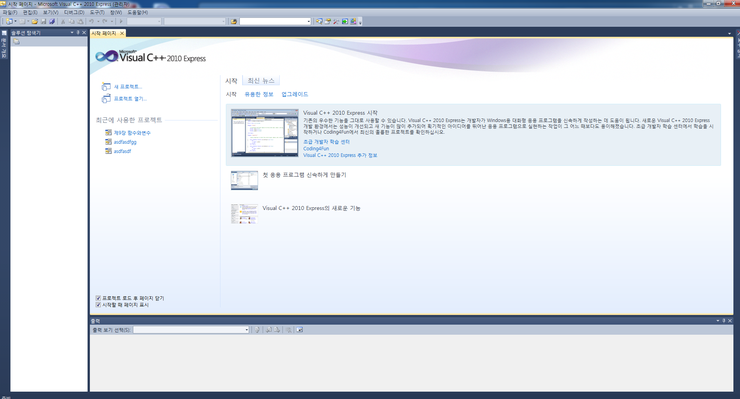Screen dimensions: 740x399
Task: Switch to the 최신 뉴스 tab
Action: point(261,81)
